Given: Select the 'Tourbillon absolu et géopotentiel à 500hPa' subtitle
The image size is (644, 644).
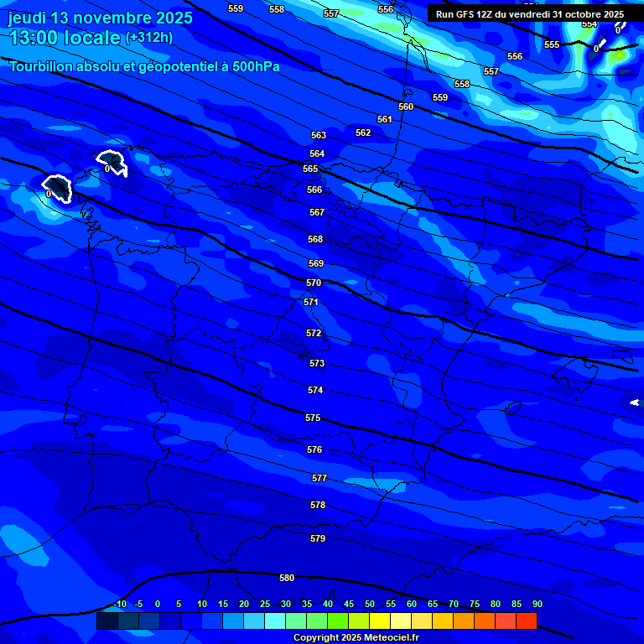Looking at the screenshot, I should click(x=144, y=66).
